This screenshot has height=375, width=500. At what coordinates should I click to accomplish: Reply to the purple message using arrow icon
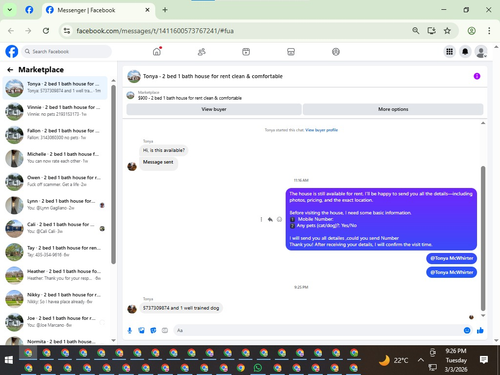270,219
